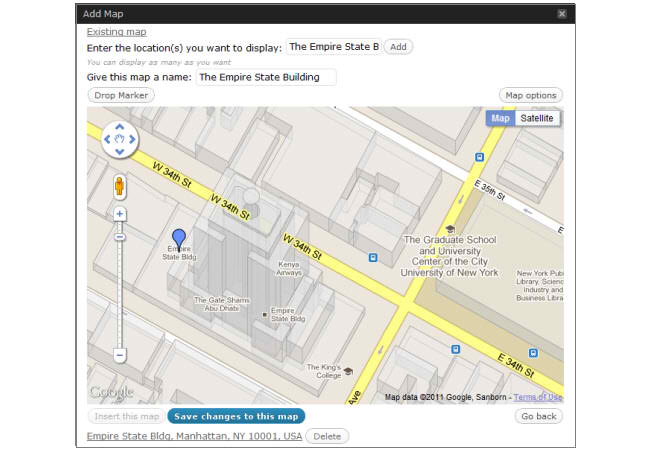Click the New York Public Library label

[x=540, y=285]
